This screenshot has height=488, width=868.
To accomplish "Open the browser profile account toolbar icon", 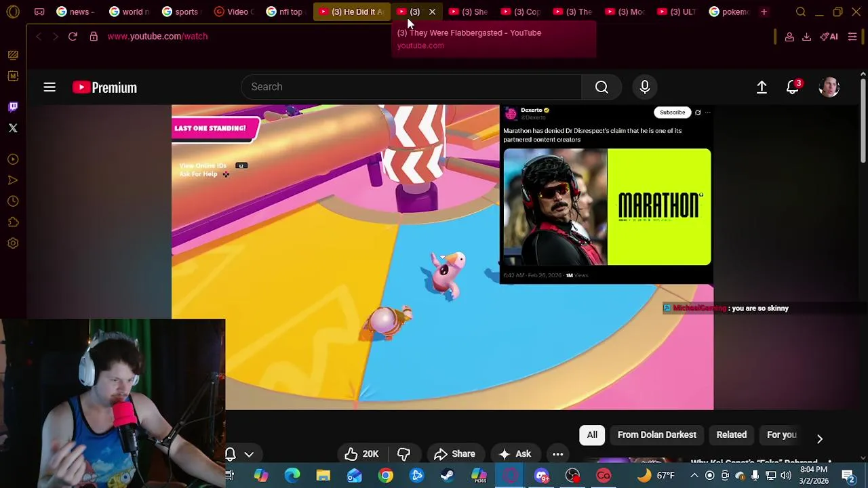I will [x=789, y=37].
